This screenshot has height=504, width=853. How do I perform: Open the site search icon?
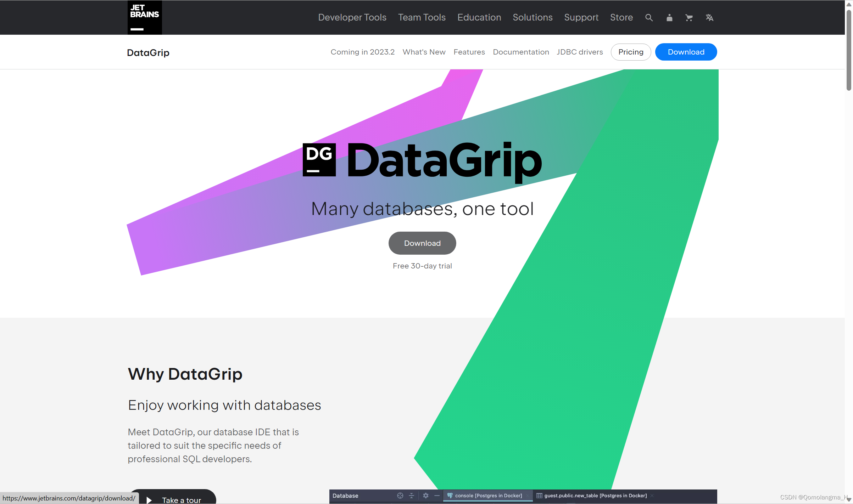click(649, 18)
